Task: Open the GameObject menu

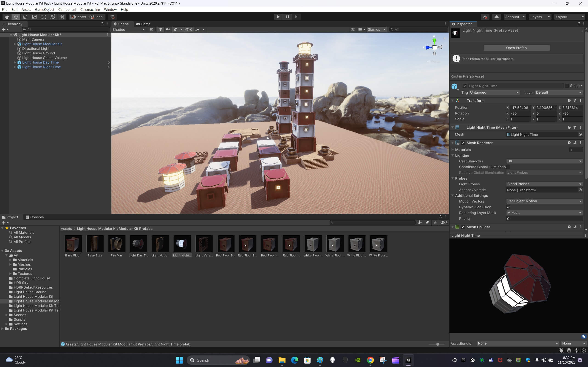Action: pyautogui.click(x=45, y=9)
